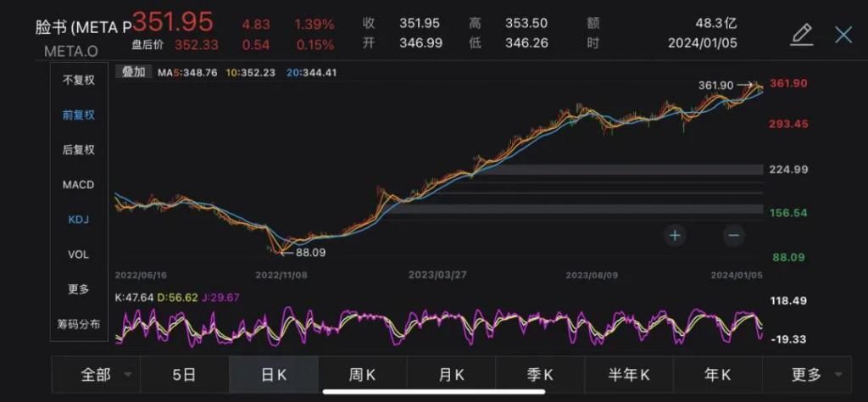Expand 更多 indicators in left sidebar
The height and width of the screenshot is (402, 868).
tap(79, 288)
